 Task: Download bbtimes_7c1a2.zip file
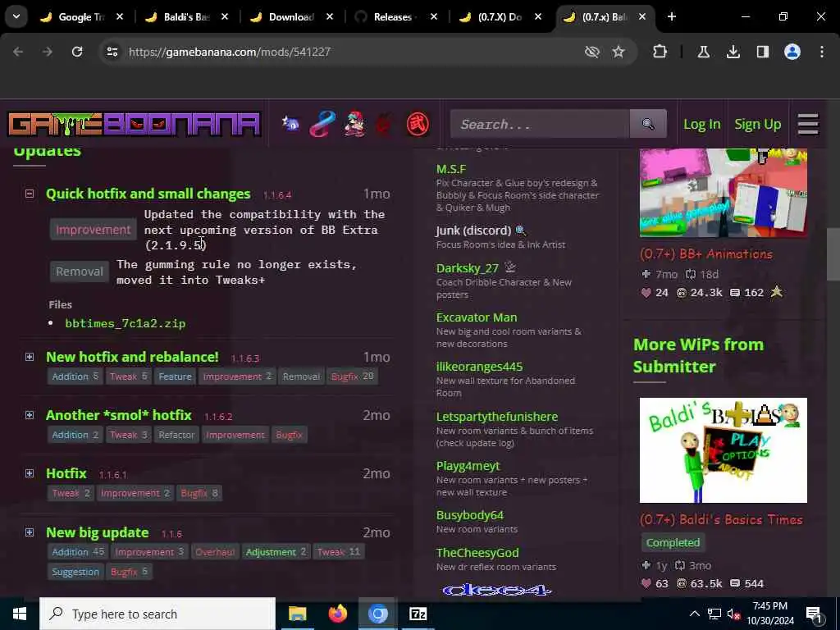[126, 323]
